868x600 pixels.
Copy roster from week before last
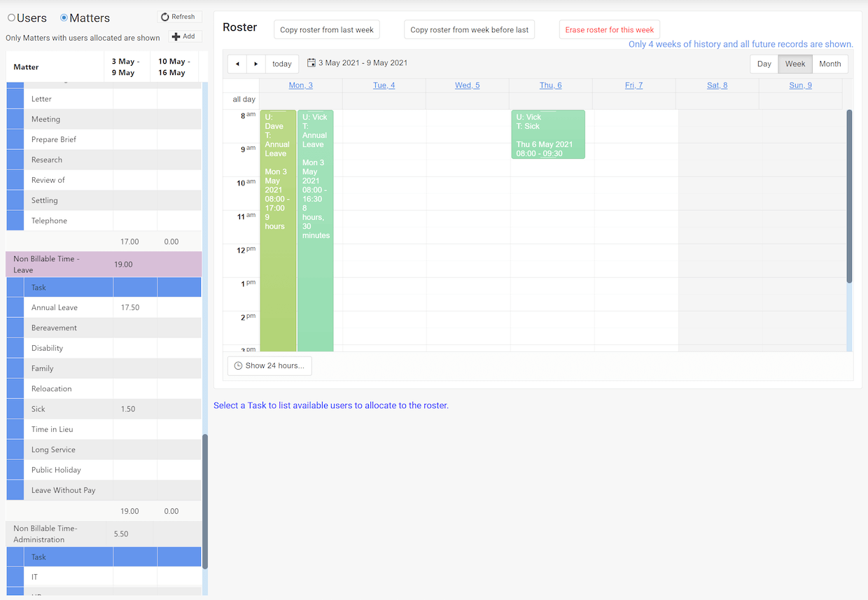coord(470,29)
